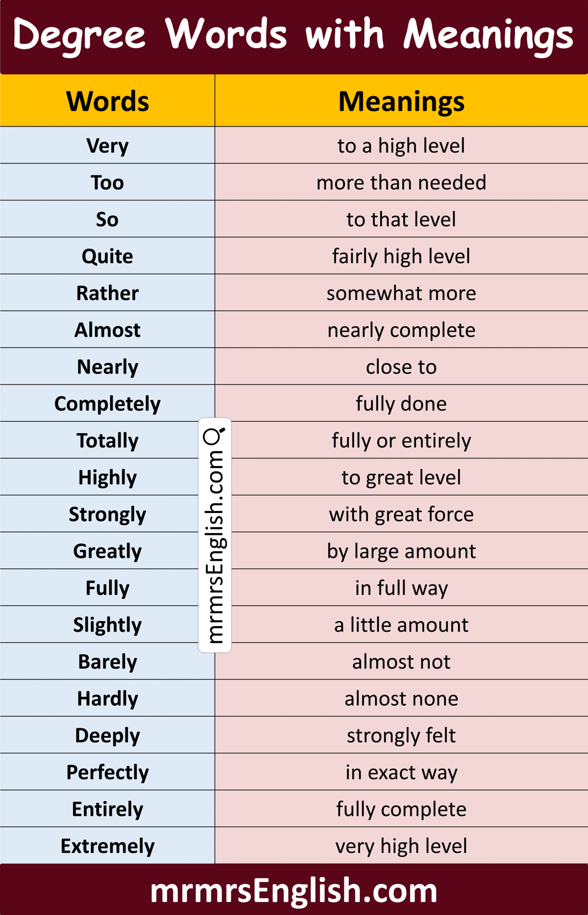Click the meaning 'more than needed'
The width and height of the screenshot is (588, 915).
401,182
